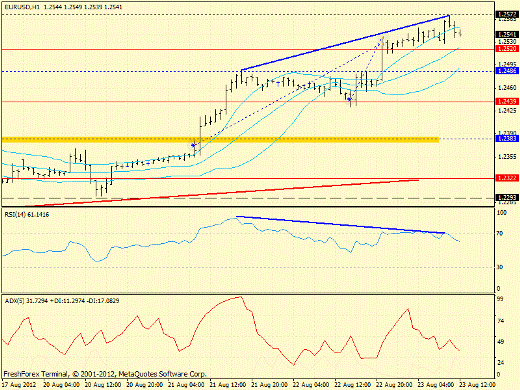Click the ADX(5) 31.7294 indicator label
This screenshot has width=520, height=390.
tap(62, 301)
